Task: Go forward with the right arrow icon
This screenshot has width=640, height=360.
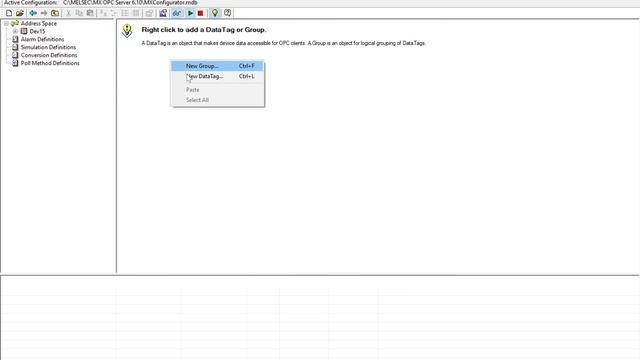Action: pyautogui.click(x=44, y=13)
